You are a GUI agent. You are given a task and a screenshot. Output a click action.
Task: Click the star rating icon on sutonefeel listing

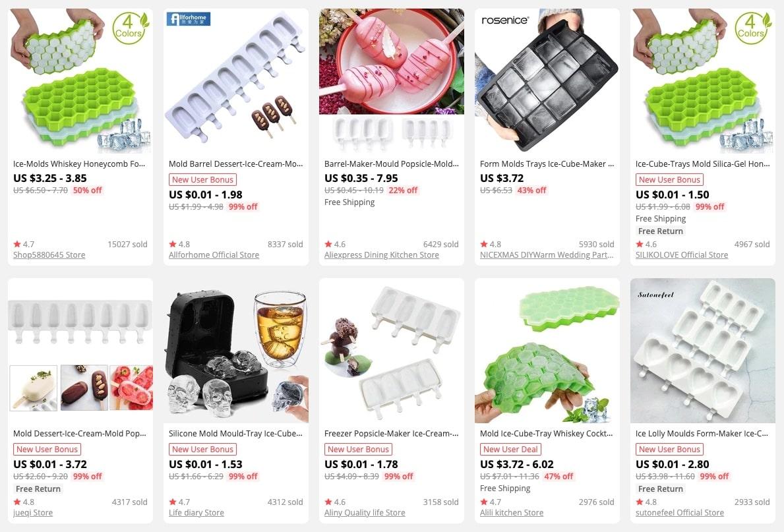tap(640, 502)
